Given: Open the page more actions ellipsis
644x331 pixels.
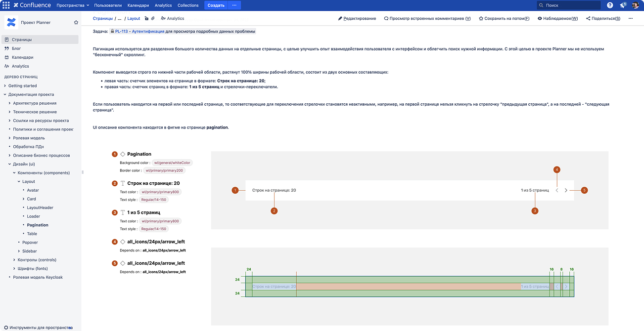Looking at the screenshot, I should (631, 18).
